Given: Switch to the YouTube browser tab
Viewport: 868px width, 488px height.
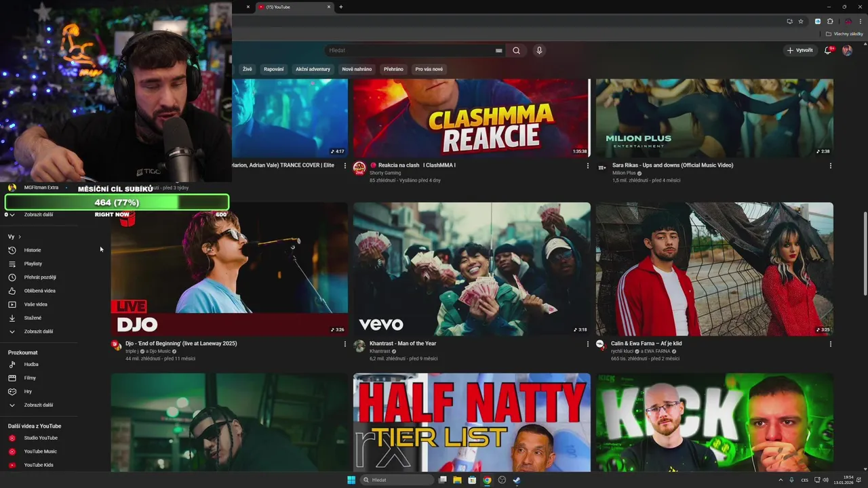Looking at the screenshot, I should [x=294, y=7].
